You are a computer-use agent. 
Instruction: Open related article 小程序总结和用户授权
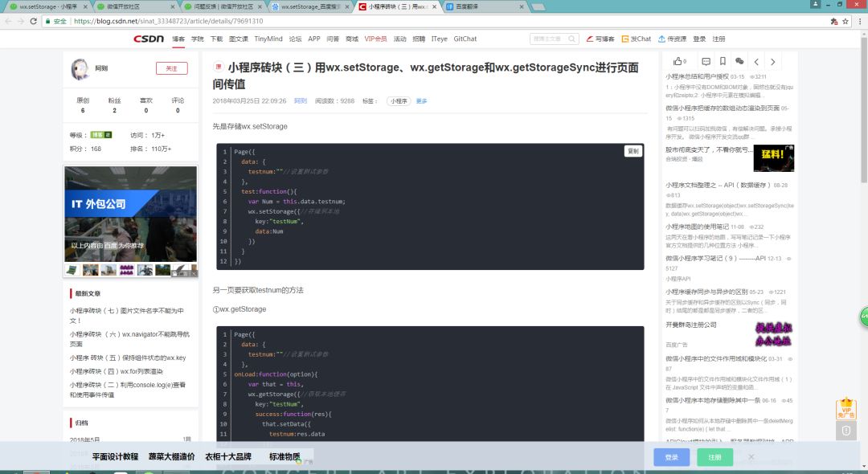697,76
